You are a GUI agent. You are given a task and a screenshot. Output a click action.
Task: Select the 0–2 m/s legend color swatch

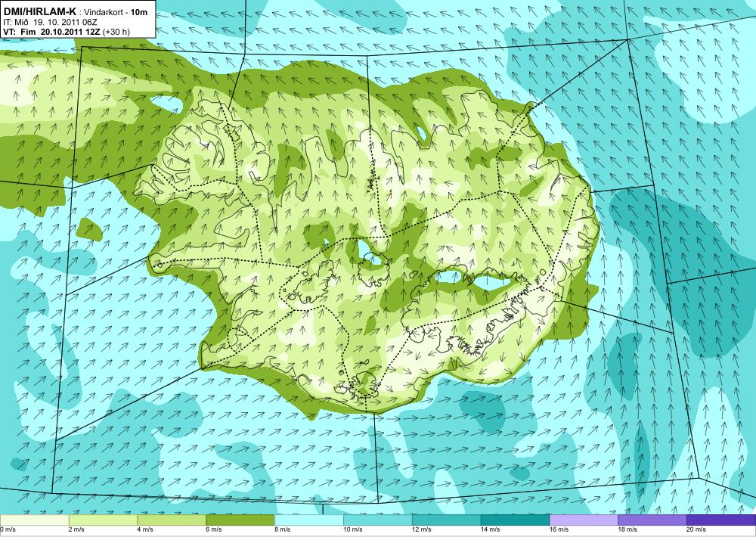click(34, 520)
